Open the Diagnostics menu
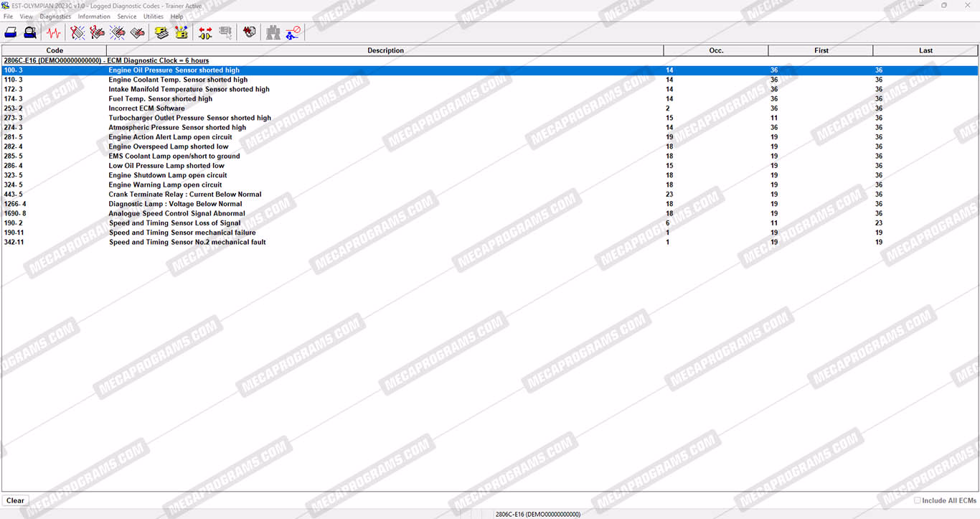The height and width of the screenshot is (519, 980). tap(55, 16)
